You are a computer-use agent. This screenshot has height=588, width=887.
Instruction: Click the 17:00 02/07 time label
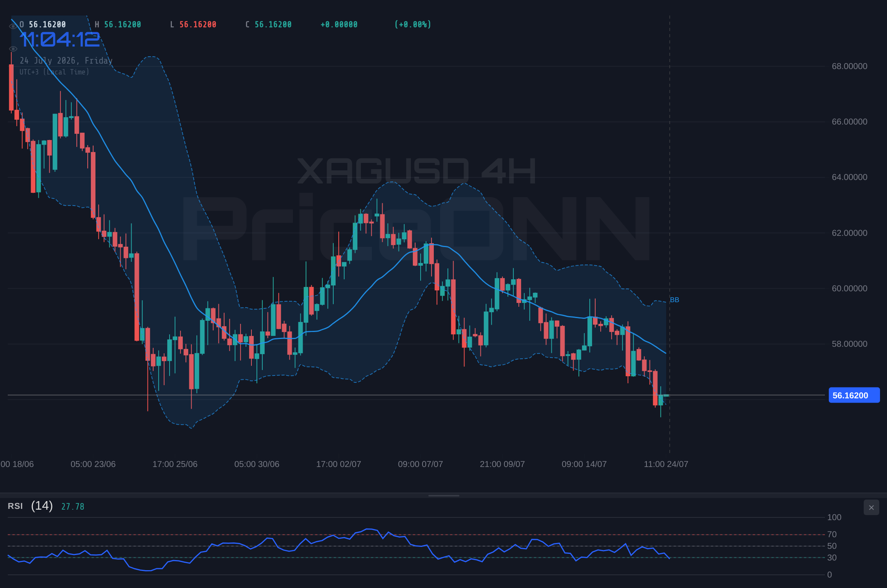pos(339,464)
